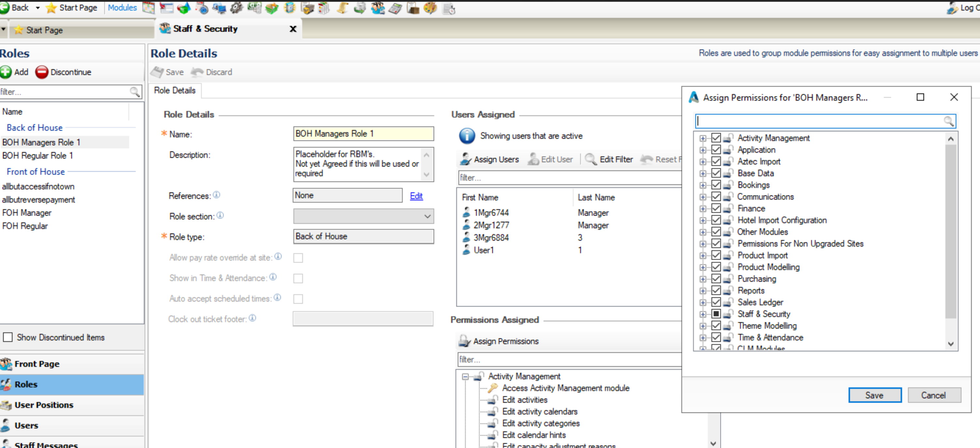Click the Start Page toolbar button
This screenshot has height=448, width=980.
(71, 7)
